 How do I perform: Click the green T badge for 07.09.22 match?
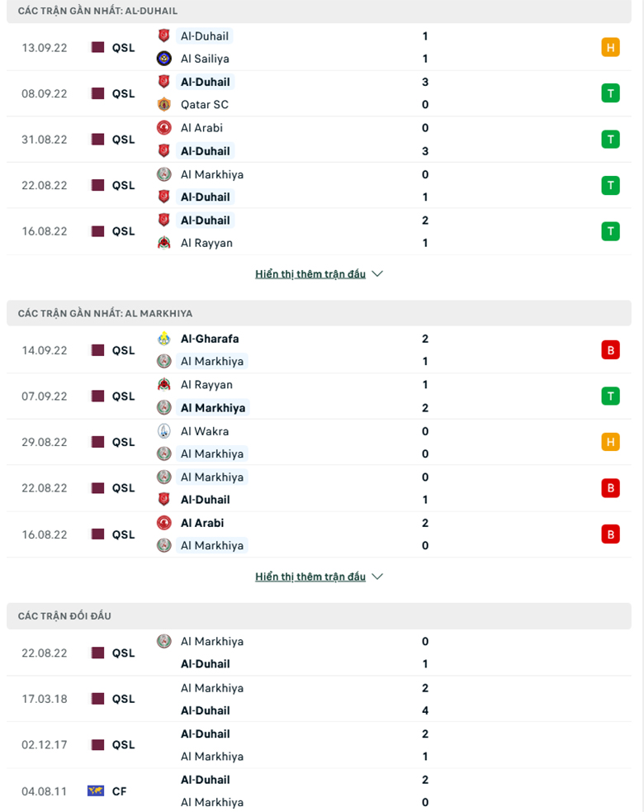(x=610, y=397)
